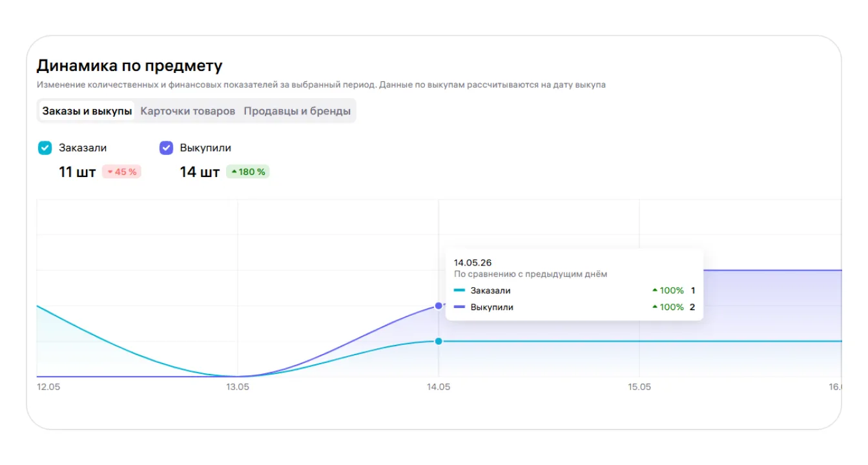Click the 14.05 date axis label
This screenshot has width=868, height=465.
[439, 387]
